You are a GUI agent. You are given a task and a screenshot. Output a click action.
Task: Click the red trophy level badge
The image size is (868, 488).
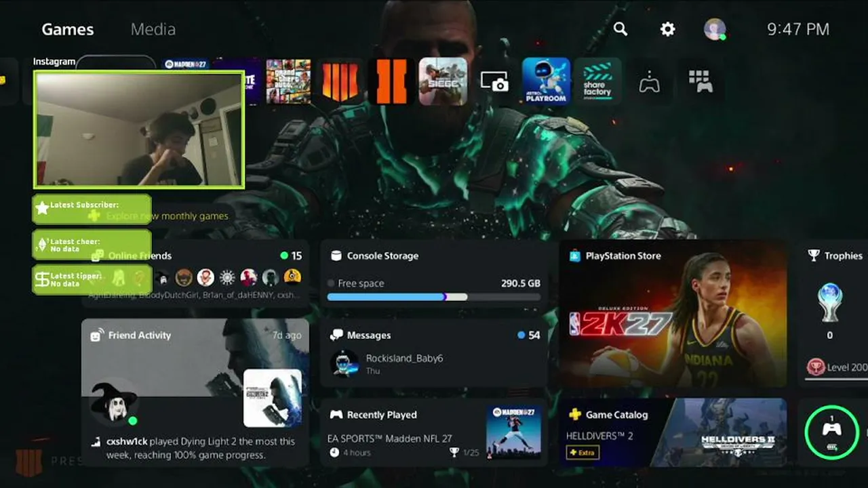(x=816, y=367)
